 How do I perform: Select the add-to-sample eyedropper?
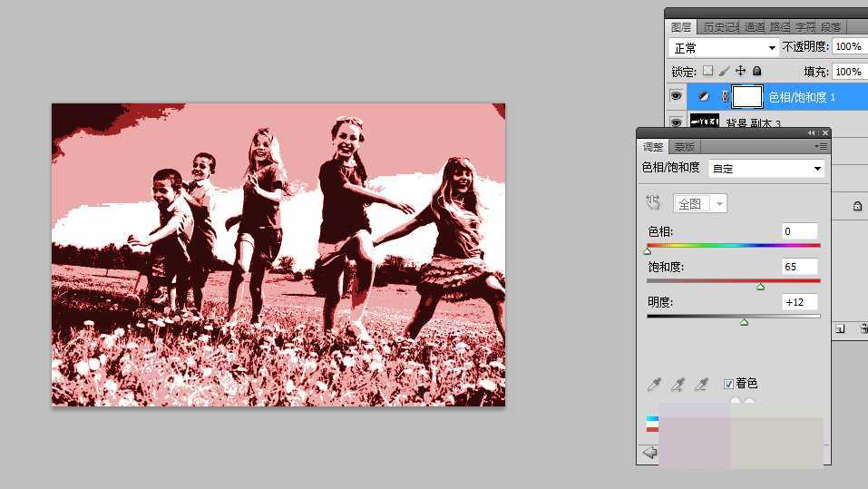(x=678, y=385)
